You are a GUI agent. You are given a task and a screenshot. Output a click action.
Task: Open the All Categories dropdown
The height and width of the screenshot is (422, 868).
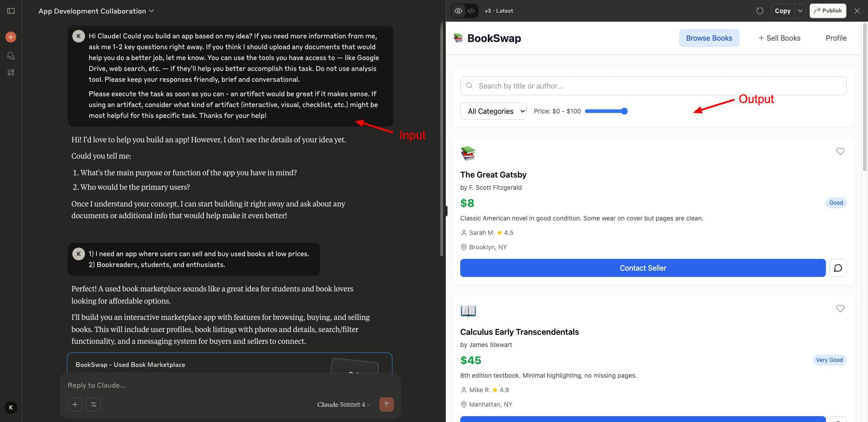click(x=493, y=111)
